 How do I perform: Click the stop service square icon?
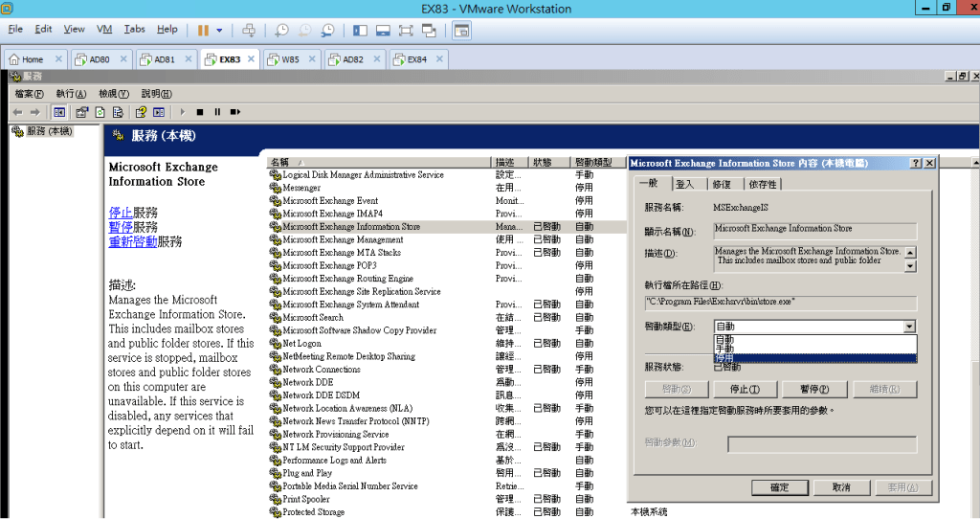click(x=201, y=112)
